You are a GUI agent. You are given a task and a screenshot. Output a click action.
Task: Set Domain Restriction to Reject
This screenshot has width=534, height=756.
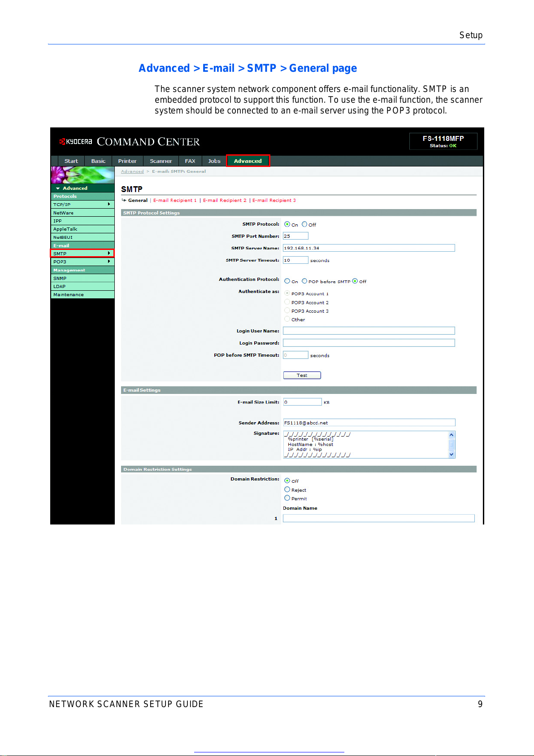[287, 489]
